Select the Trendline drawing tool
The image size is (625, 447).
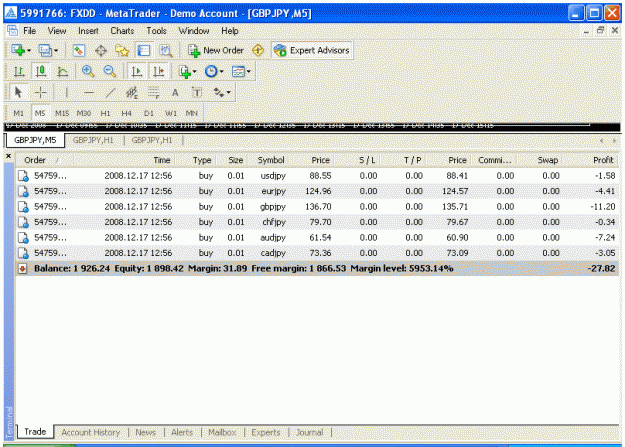pyautogui.click(x=110, y=93)
